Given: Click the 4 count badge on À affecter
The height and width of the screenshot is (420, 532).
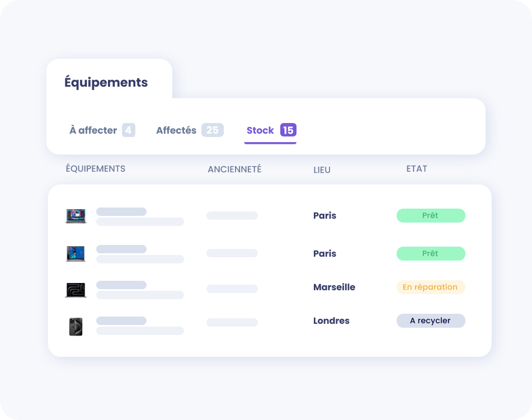Looking at the screenshot, I should [x=129, y=130].
